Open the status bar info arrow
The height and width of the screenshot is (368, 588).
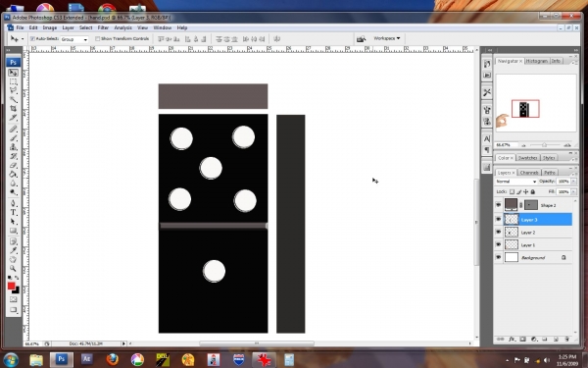[x=123, y=343]
